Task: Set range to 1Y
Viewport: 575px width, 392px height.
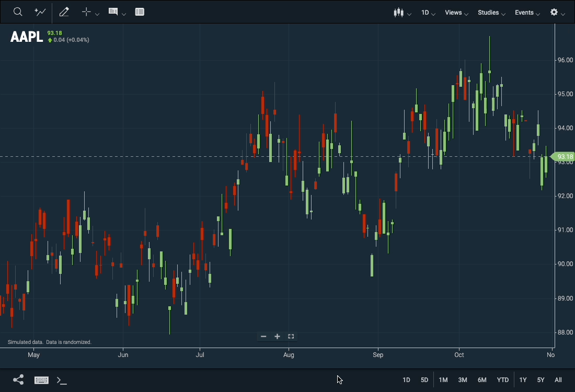Action: click(x=523, y=380)
